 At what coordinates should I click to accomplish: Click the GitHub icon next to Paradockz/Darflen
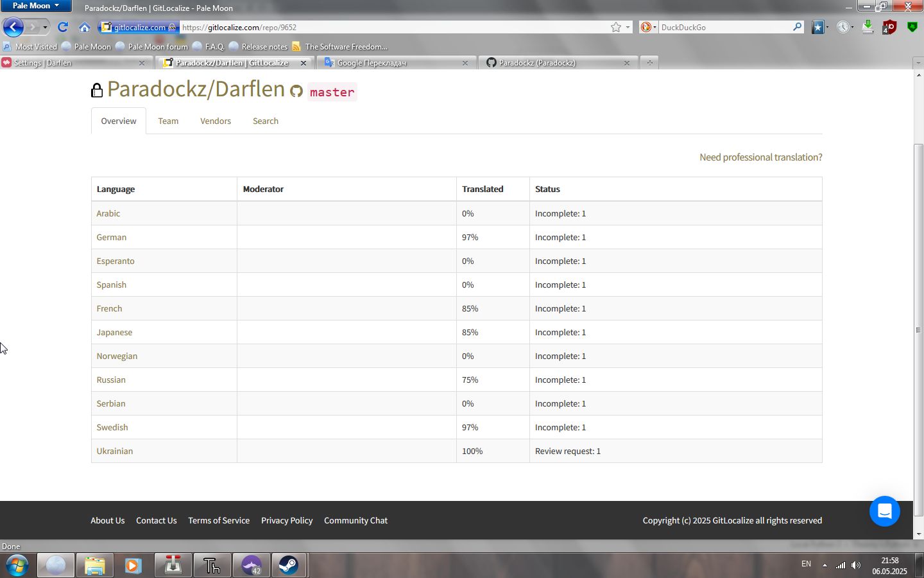click(x=296, y=91)
